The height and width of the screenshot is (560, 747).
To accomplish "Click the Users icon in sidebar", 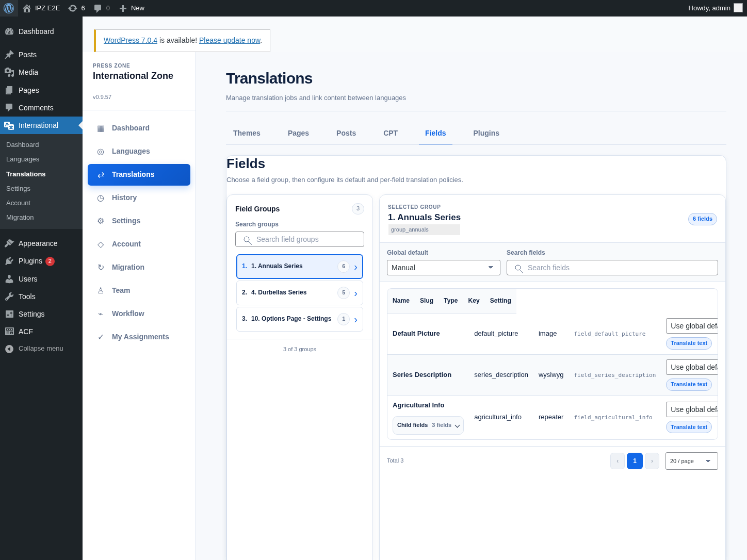I will point(9,279).
